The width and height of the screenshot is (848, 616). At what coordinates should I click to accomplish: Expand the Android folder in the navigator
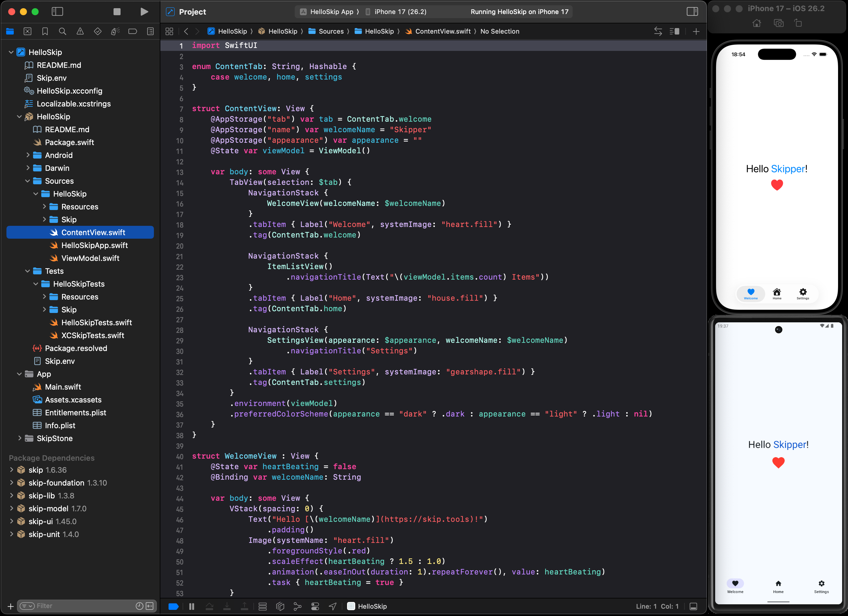pyautogui.click(x=28, y=155)
